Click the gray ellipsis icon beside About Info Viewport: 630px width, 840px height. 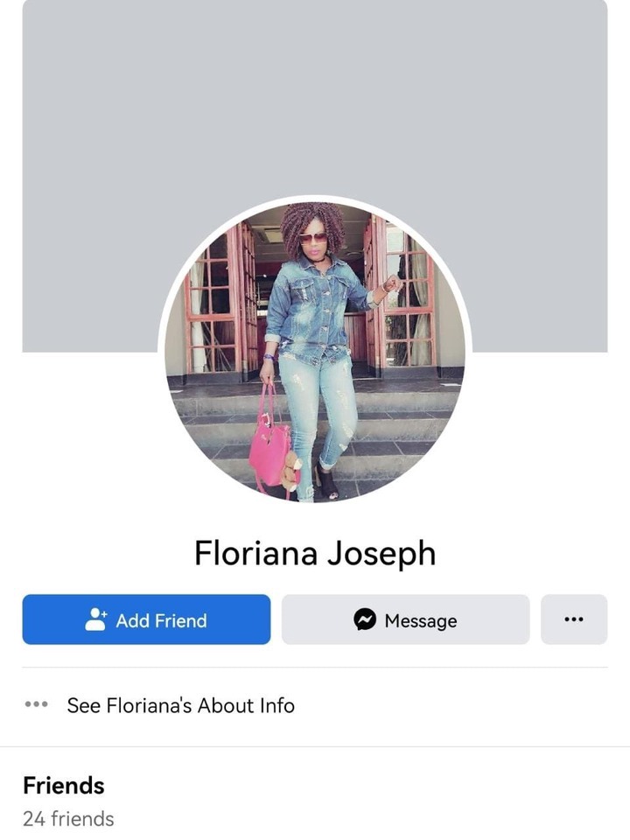click(x=37, y=703)
